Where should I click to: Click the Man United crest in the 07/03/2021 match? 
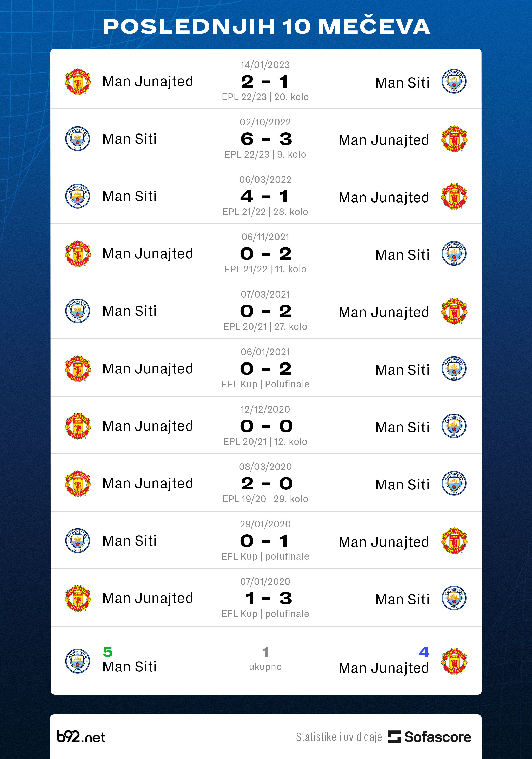454,311
